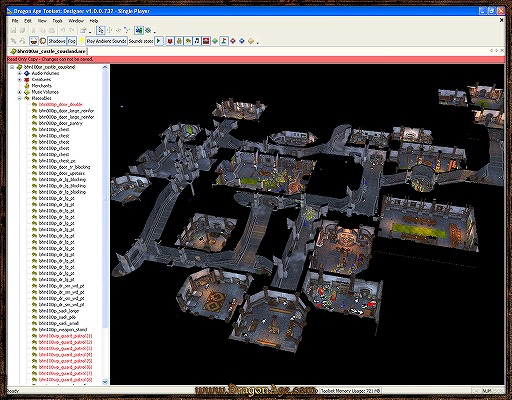
Task: Click the yellow diamond toolbar icon
Action: (x=251, y=41)
